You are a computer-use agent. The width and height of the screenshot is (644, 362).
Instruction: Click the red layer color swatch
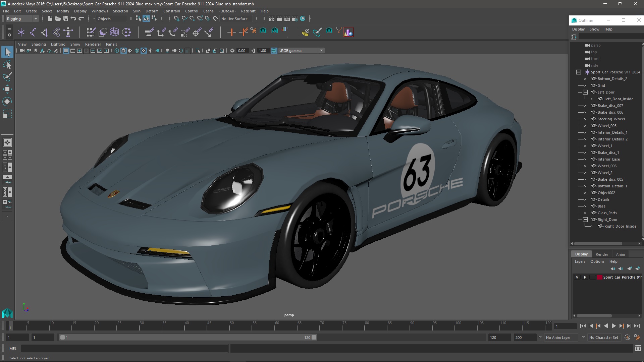pos(599,277)
